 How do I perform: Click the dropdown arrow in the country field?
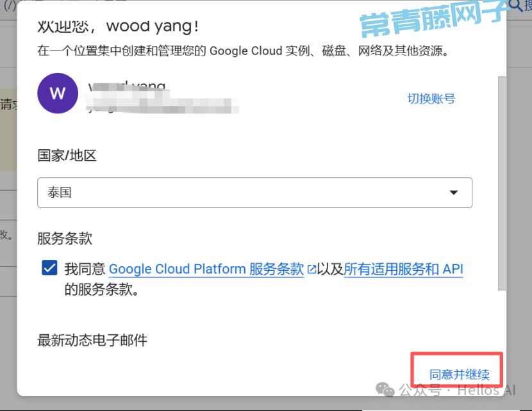pyautogui.click(x=454, y=193)
